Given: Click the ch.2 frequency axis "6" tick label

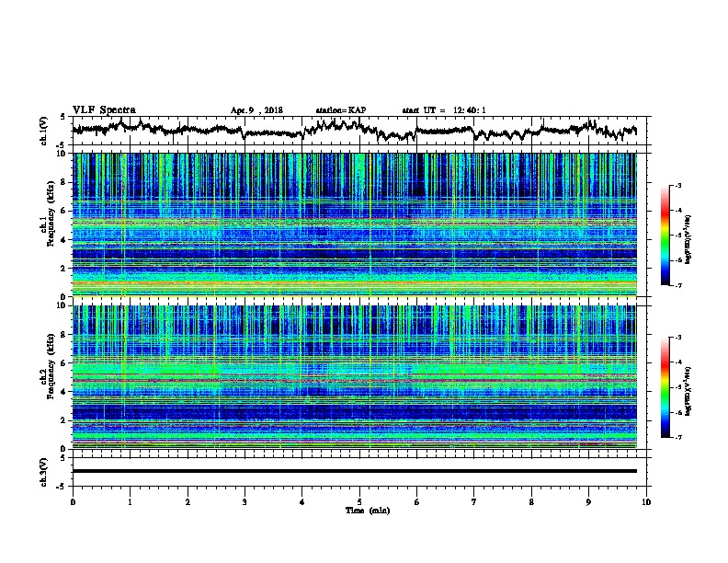Looking at the screenshot, I should click(64, 363).
